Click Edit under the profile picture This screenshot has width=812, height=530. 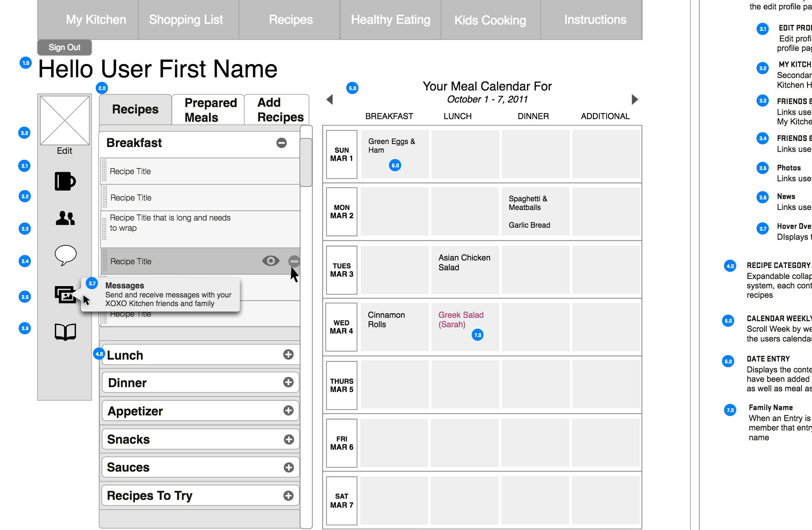[x=64, y=151]
